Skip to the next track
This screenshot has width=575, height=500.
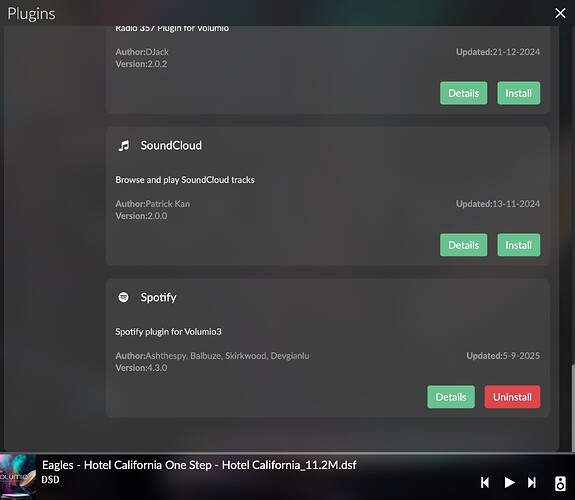tap(532, 482)
